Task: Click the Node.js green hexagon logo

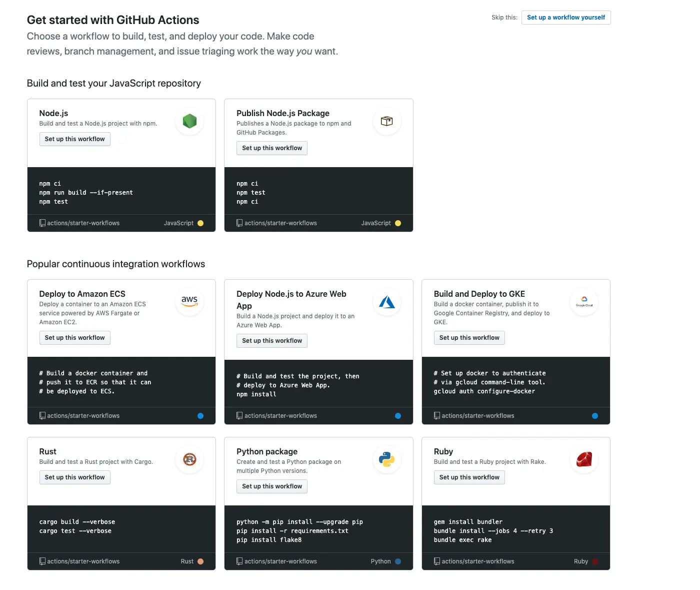Action: (x=189, y=121)
